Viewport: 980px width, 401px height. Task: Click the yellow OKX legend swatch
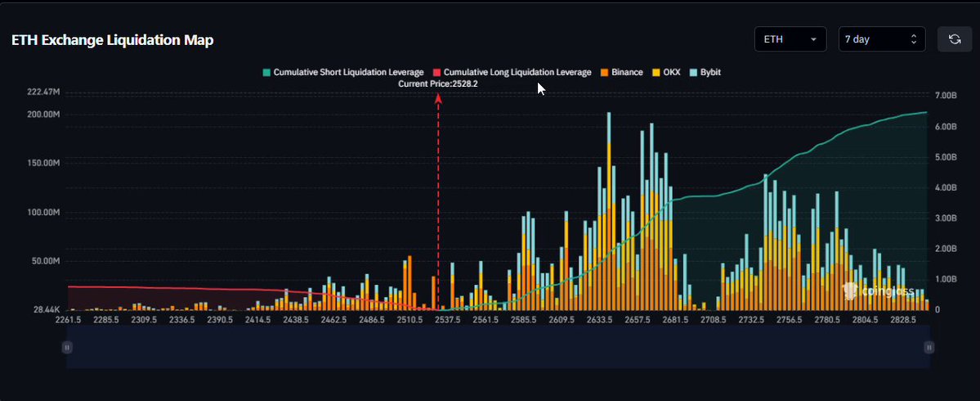(x=656, y=73)
